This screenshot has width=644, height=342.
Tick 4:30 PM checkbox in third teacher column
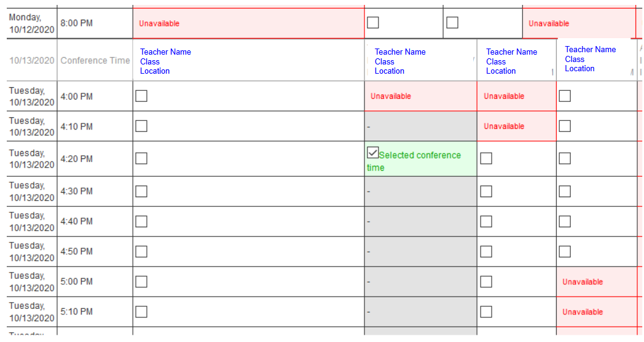point(486,191)
